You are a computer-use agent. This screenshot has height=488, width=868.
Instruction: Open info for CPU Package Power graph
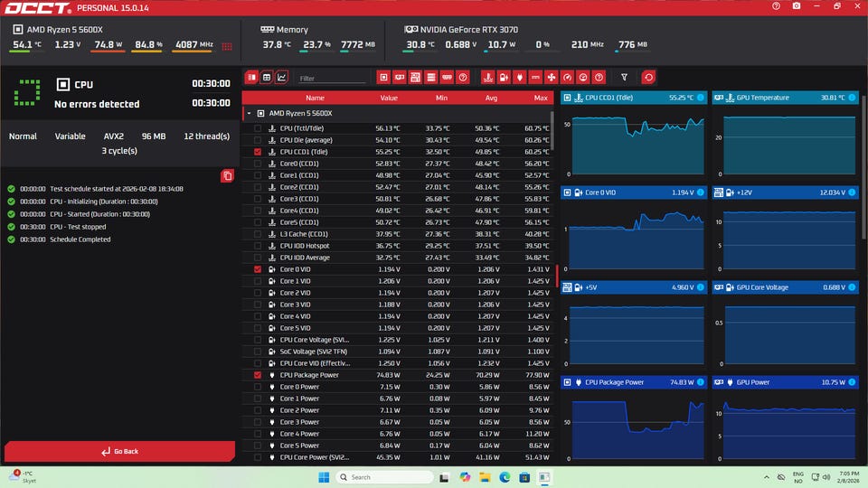[700, 382]
